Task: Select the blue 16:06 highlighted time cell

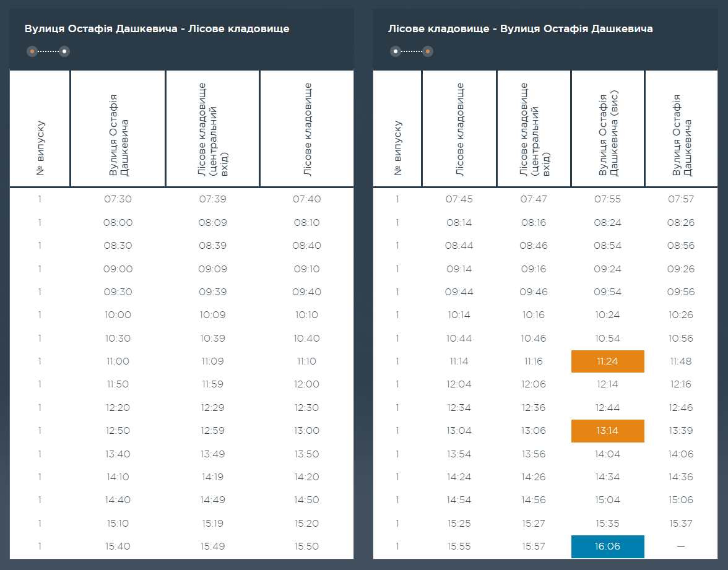Action: pos(607,546)
